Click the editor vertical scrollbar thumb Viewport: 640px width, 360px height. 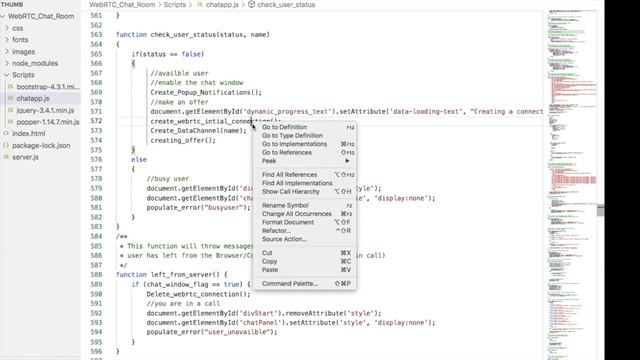point(600,210)
